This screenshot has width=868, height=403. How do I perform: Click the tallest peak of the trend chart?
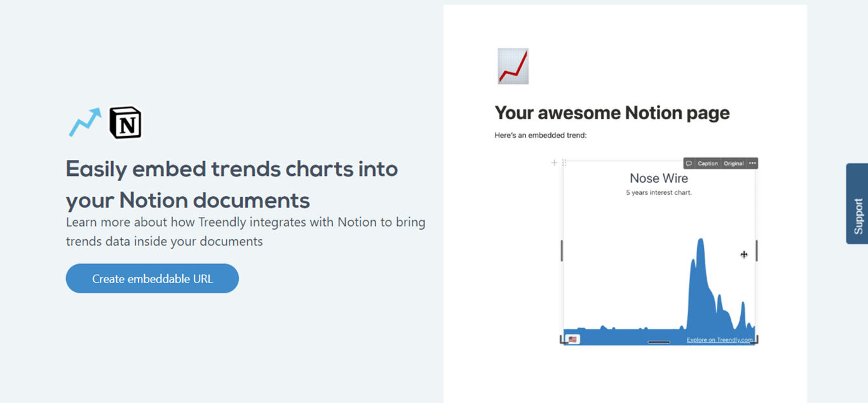pyautogui.click(x=701, y=241)
